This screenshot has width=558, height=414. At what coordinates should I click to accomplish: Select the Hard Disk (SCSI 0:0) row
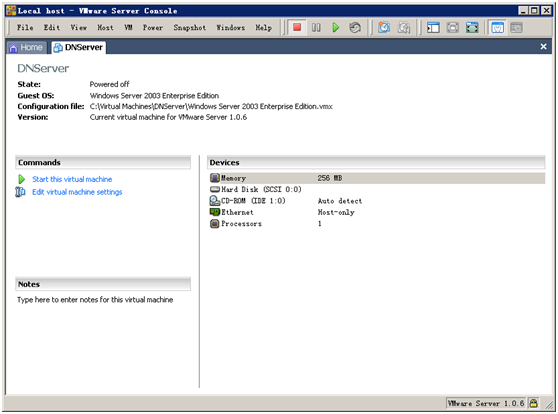click(x=377, y=189)
